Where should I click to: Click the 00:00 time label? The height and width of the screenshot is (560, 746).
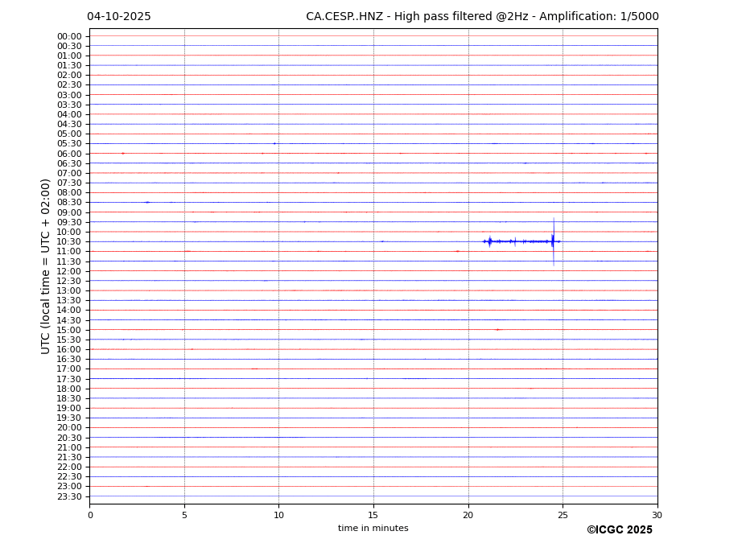[x=68, y=36]
